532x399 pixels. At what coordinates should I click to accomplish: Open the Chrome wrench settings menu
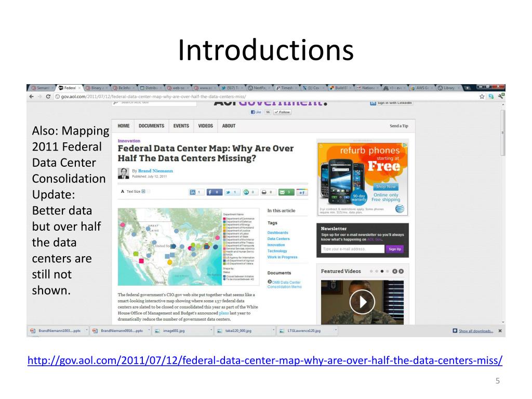pyautogui.click(x=501, y=96)
